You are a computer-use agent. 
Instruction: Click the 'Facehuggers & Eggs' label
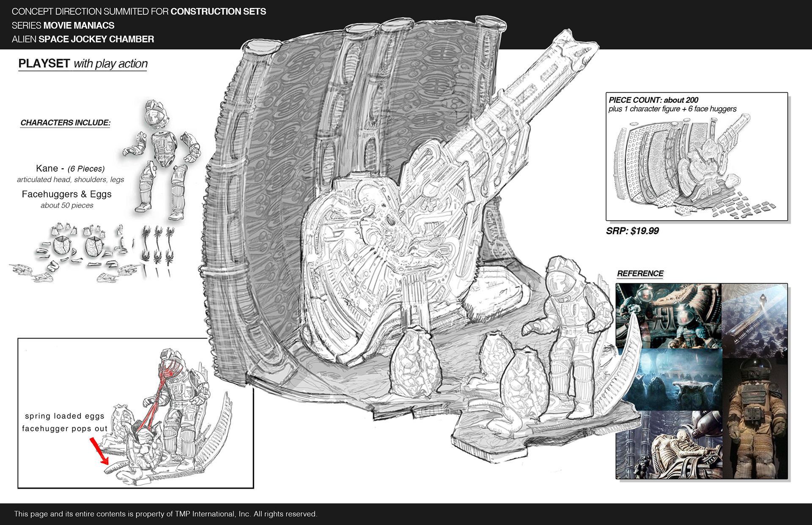(x=66, y=194)
